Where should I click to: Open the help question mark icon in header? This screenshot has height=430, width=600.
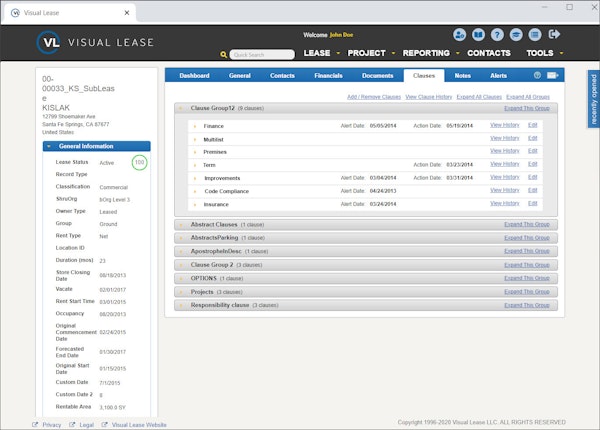[497, 35]
